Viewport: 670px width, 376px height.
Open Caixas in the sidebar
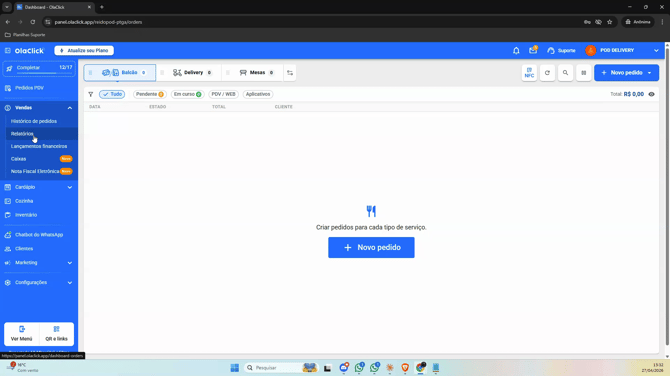19,159
